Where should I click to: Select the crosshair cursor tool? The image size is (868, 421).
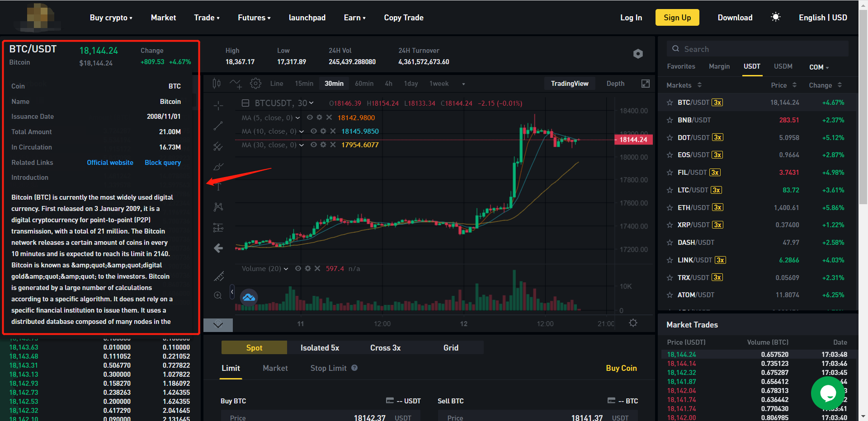point(218,106)
